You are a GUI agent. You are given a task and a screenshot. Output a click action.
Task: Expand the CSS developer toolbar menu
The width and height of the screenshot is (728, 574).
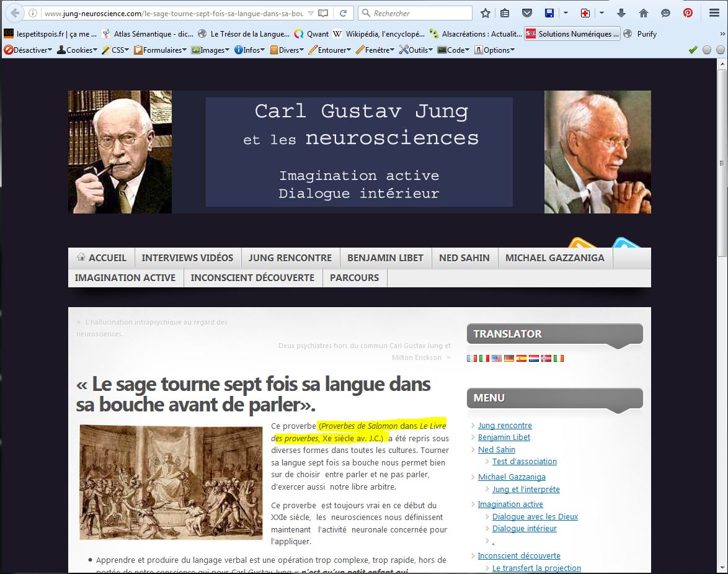[x=116, y=50]
